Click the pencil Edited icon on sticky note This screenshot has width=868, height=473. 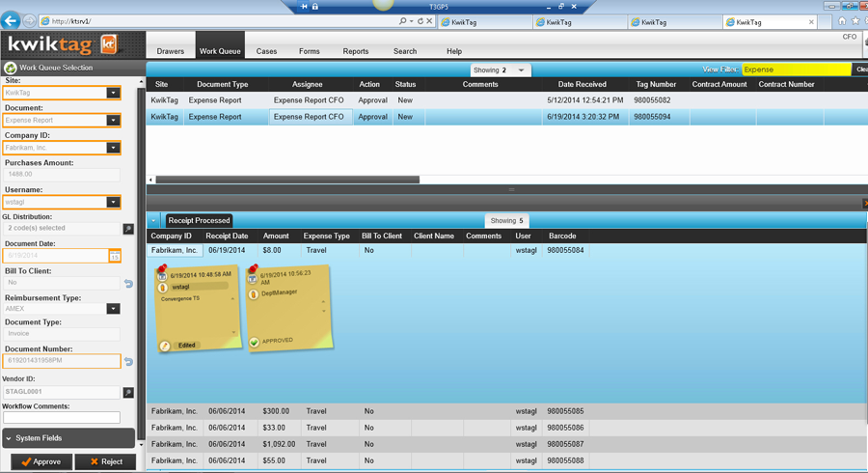click(164, 347)
